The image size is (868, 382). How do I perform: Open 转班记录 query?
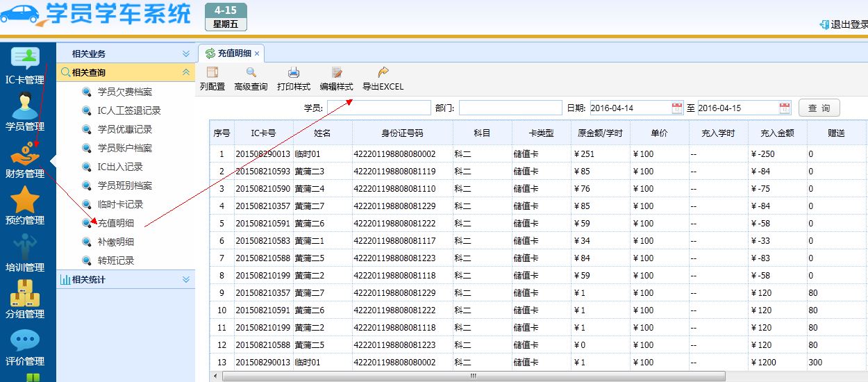click(x=116, y=260)
